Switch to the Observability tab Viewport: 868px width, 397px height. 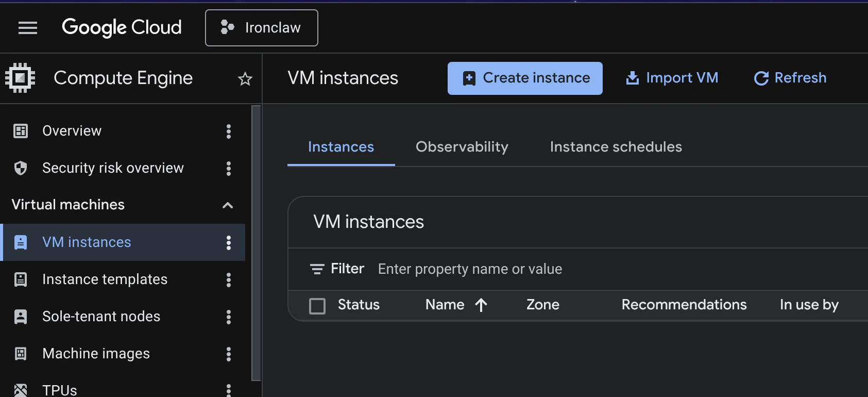pyautogui.click(x=462, y=147)
